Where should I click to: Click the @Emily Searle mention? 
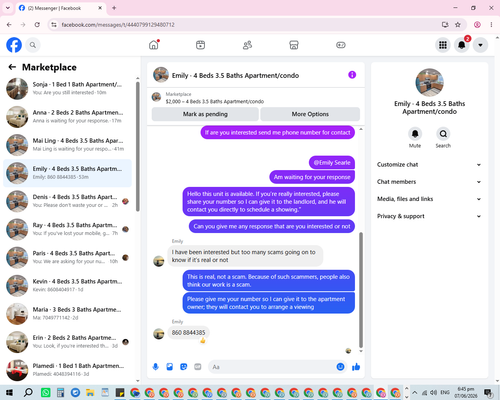[x=332, y=163]
